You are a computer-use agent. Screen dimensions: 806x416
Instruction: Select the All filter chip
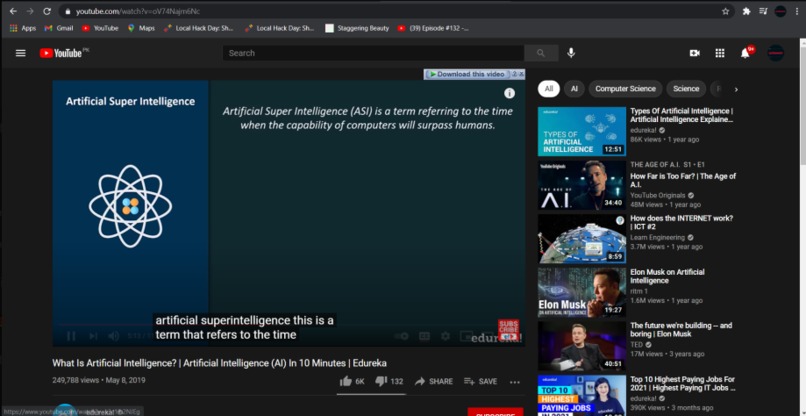[x=548, y=89]
